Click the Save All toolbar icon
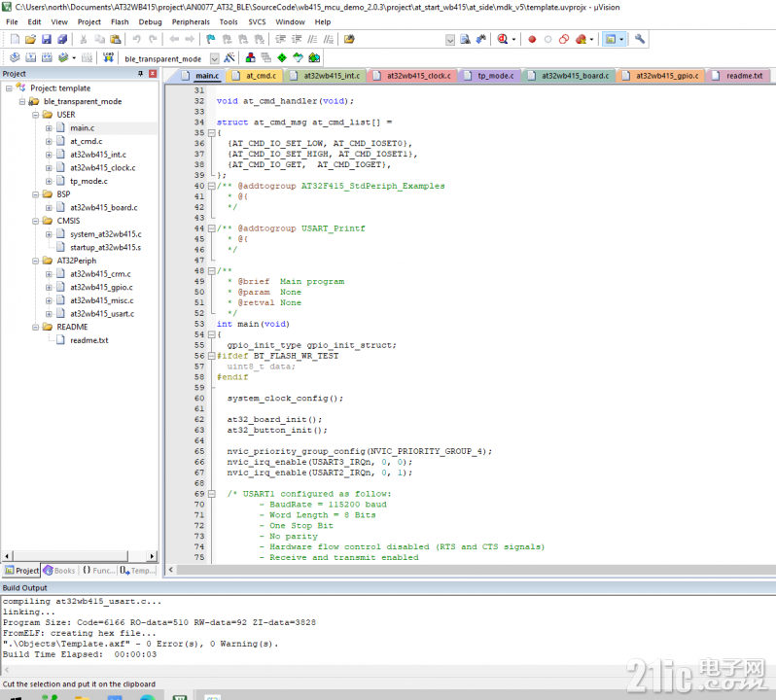Screen dimensions: 776x700 pyautogui.click(x=62, y=39)
